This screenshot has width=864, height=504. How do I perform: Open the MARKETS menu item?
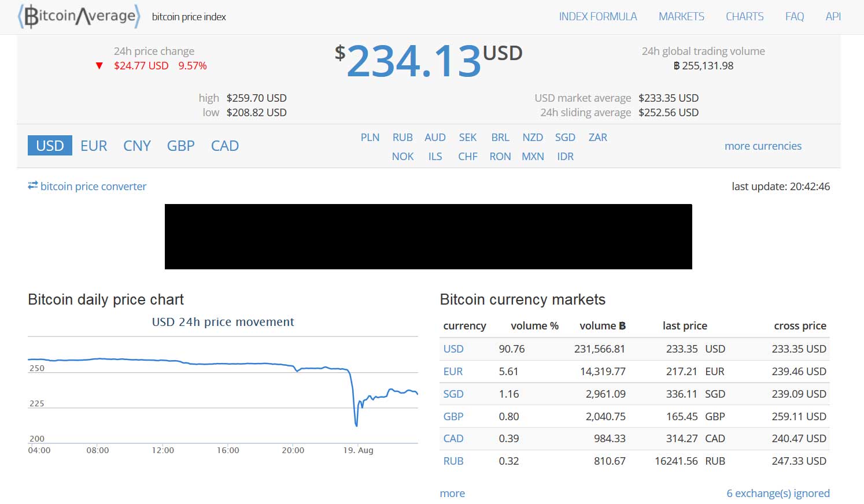click(x=681, y=17)
